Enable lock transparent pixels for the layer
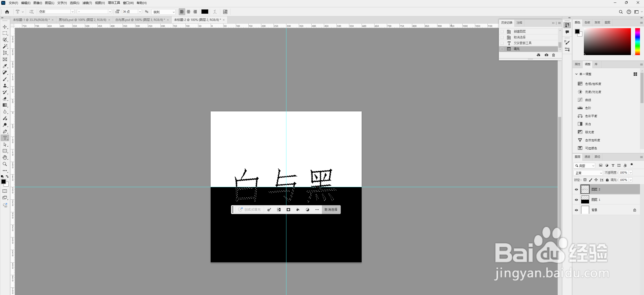 click(x=584, y=180)
